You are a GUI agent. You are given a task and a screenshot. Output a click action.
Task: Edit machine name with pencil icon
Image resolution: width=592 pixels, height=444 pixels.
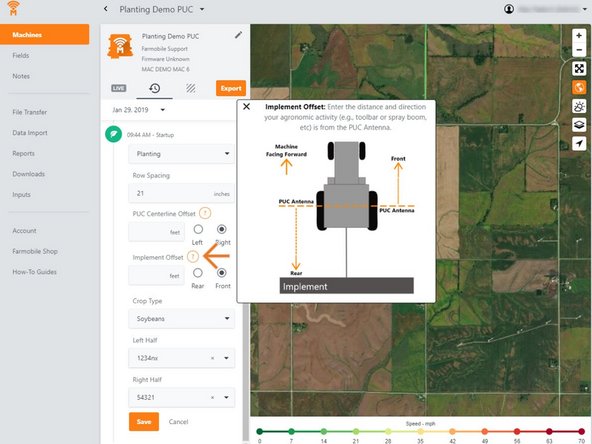[238, 35]
